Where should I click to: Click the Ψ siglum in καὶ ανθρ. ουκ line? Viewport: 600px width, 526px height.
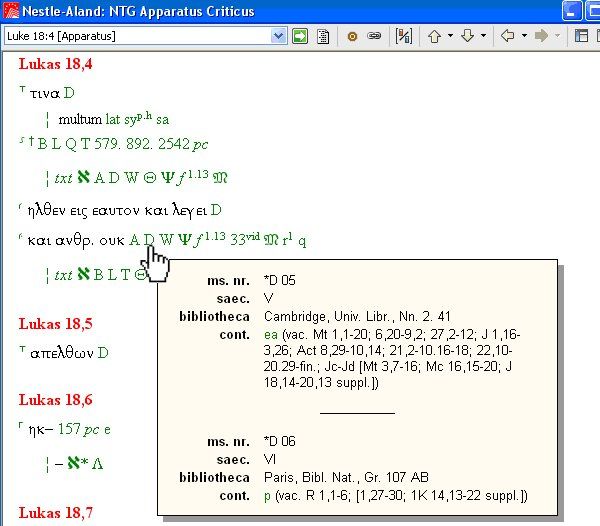[x=185, y=240]
